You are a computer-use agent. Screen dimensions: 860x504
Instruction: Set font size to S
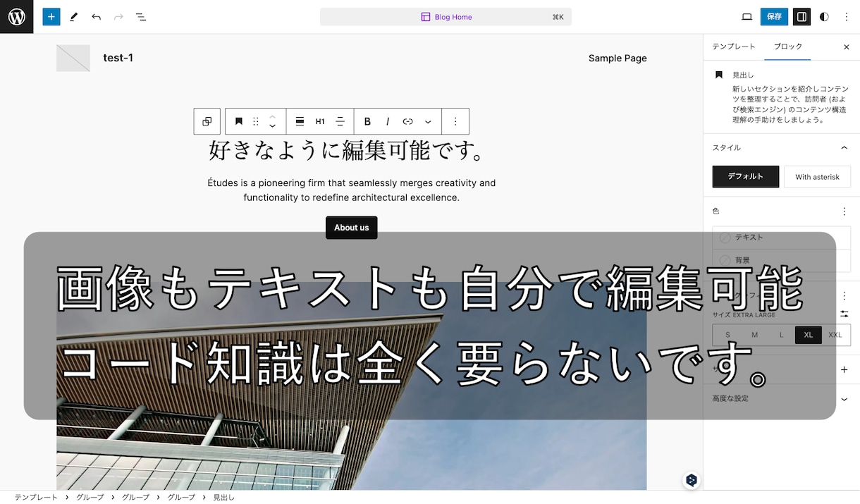(x=727, y=335)
